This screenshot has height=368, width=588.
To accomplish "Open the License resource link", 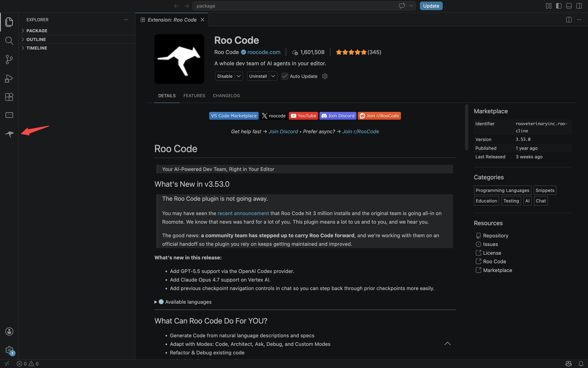I will pyautogui.click(x=492, y=253).
